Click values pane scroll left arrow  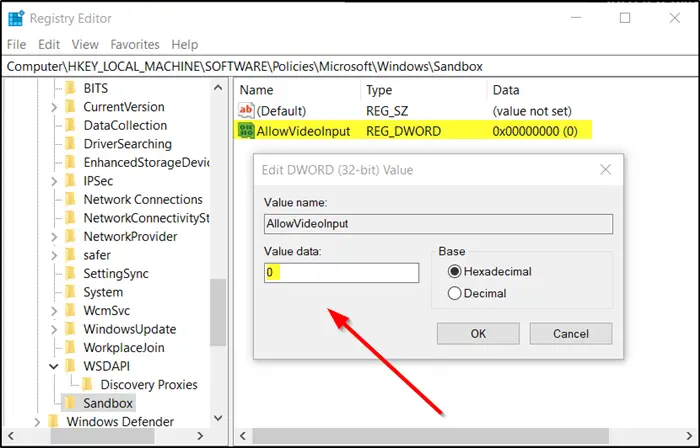pos(243,436)
